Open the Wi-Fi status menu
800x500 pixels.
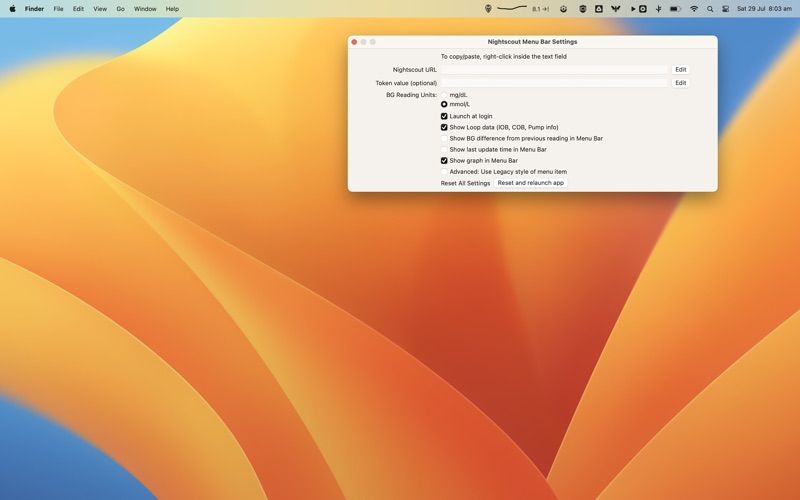pos(694,9)
